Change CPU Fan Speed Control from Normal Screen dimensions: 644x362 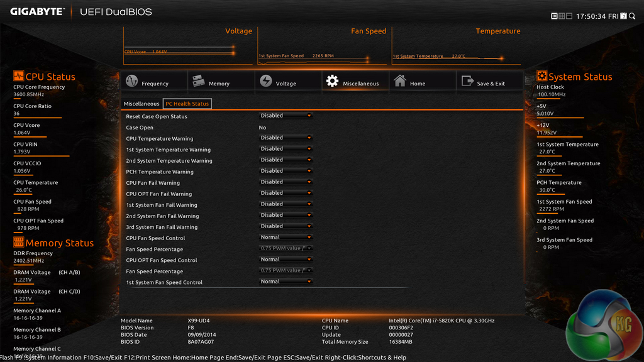(286, 238)
